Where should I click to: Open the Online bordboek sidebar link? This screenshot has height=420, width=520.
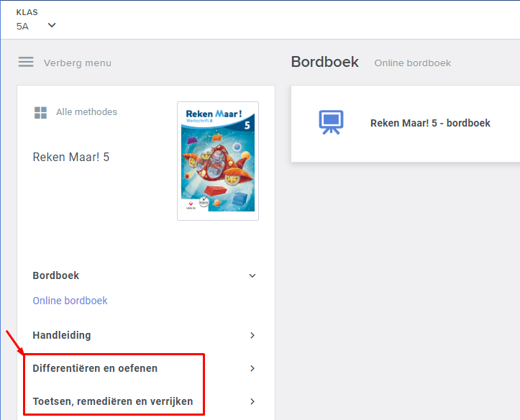pos(70,301)
